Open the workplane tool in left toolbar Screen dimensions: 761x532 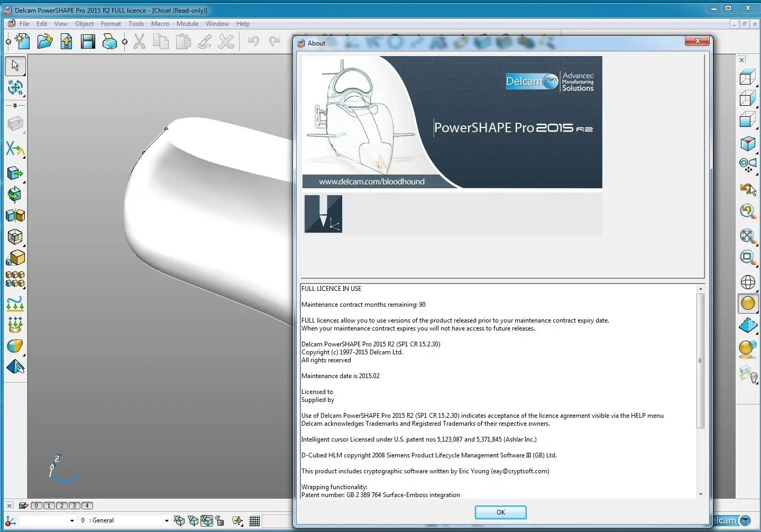click(15, 87)
